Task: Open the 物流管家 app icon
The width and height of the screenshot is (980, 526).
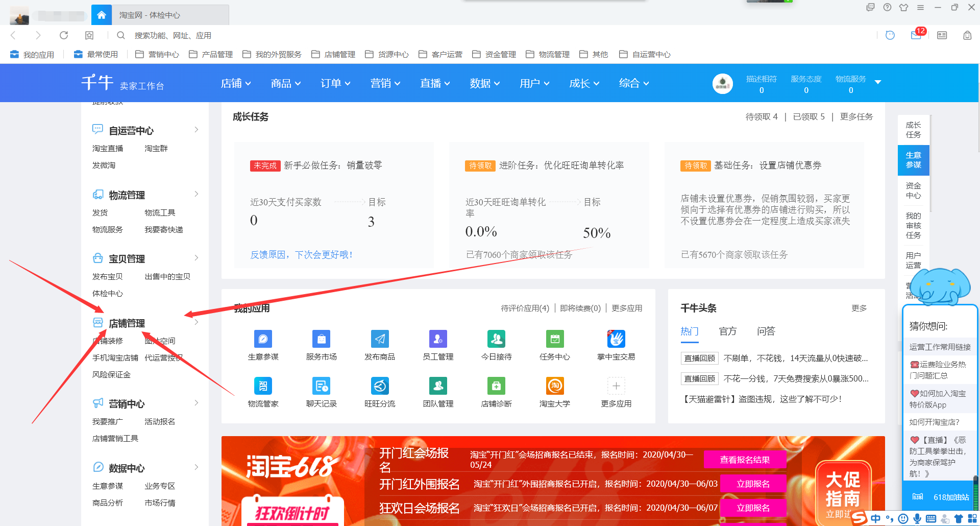Action: click(x=263, y=386)
